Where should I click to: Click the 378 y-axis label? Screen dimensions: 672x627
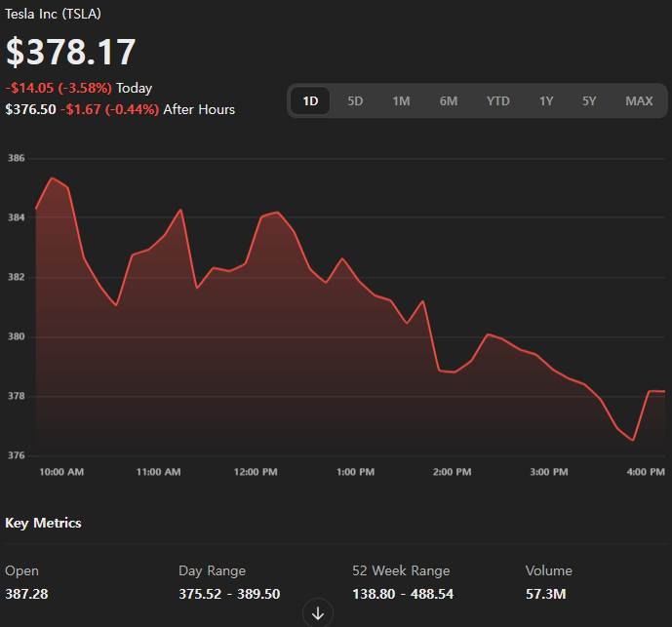17,396
